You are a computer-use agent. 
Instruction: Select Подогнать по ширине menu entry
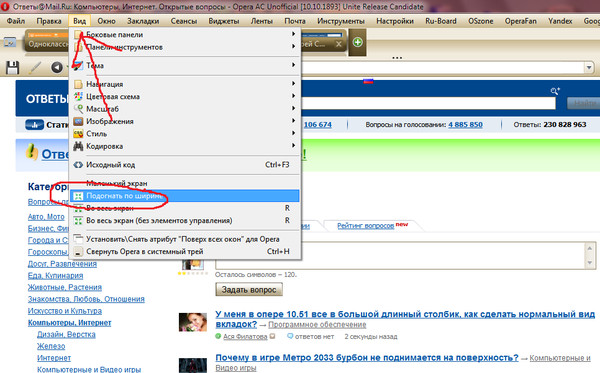[184, 196]
